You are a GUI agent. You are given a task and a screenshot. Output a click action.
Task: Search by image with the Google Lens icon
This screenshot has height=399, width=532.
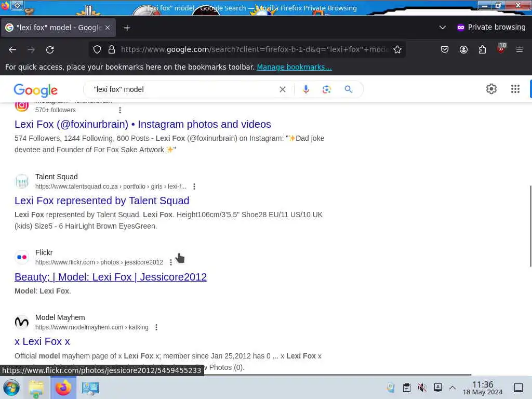click(326, 89)
